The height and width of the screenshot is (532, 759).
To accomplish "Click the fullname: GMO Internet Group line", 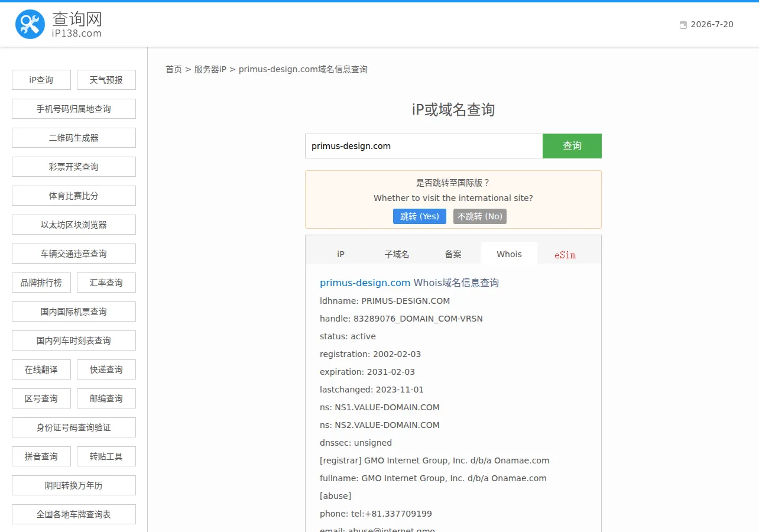I will click(433, 478).
